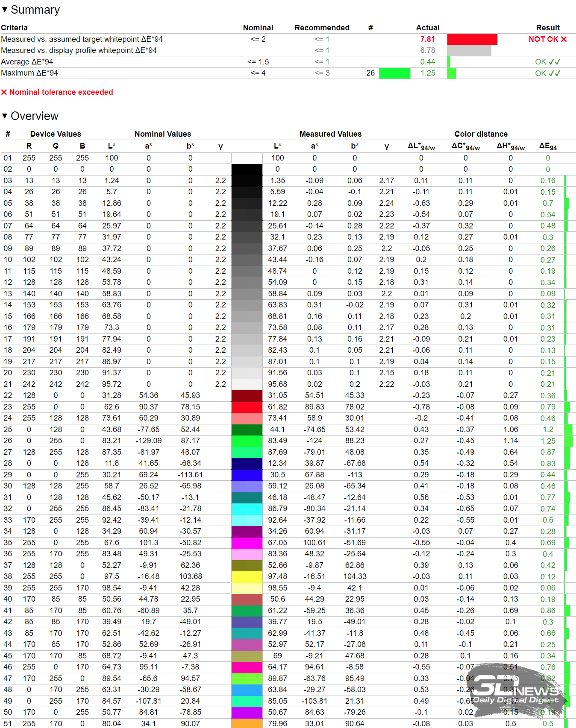Click measured a* value 100.61
The image size is (576, 728).
[314, 543]
